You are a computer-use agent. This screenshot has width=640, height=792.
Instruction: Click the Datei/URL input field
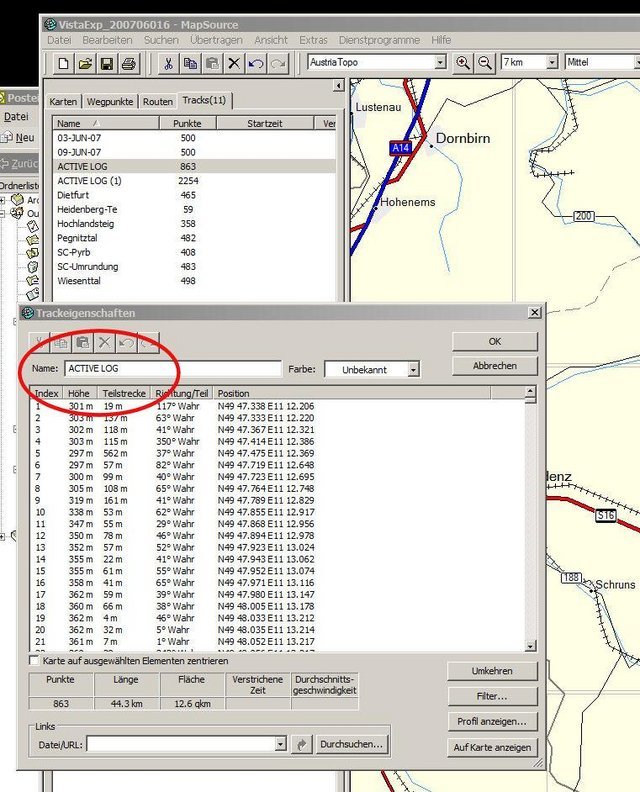pyautogui.click(x=181, y=744)
